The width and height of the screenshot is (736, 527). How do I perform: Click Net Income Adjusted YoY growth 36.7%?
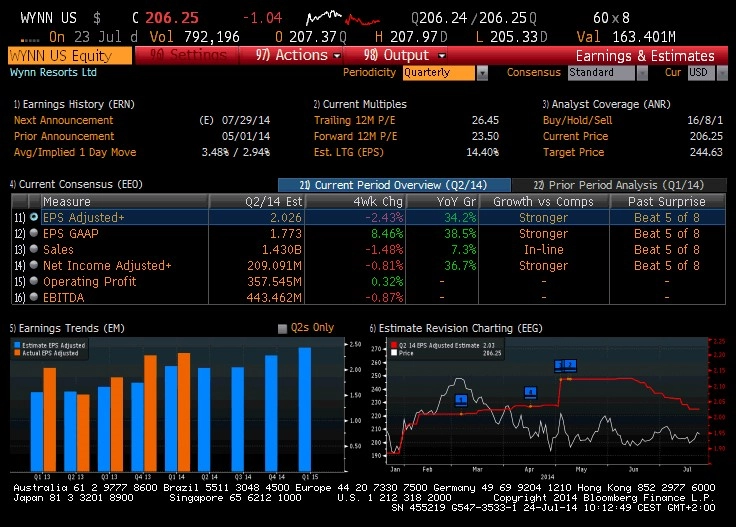[460, 266]
